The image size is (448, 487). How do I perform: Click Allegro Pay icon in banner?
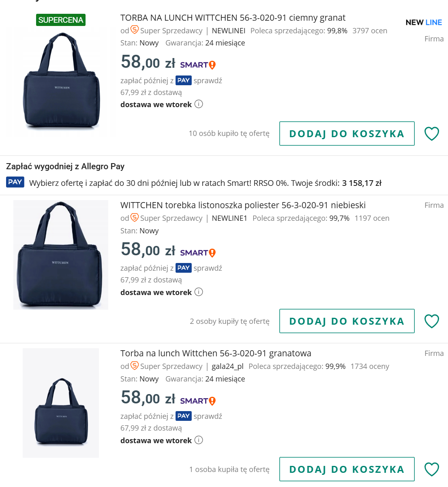[x=15, y=182]
